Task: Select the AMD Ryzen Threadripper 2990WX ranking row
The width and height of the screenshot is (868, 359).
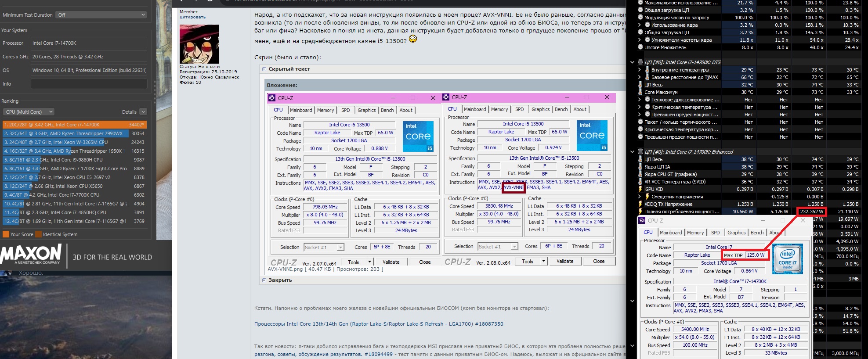Action: point(74,133)
